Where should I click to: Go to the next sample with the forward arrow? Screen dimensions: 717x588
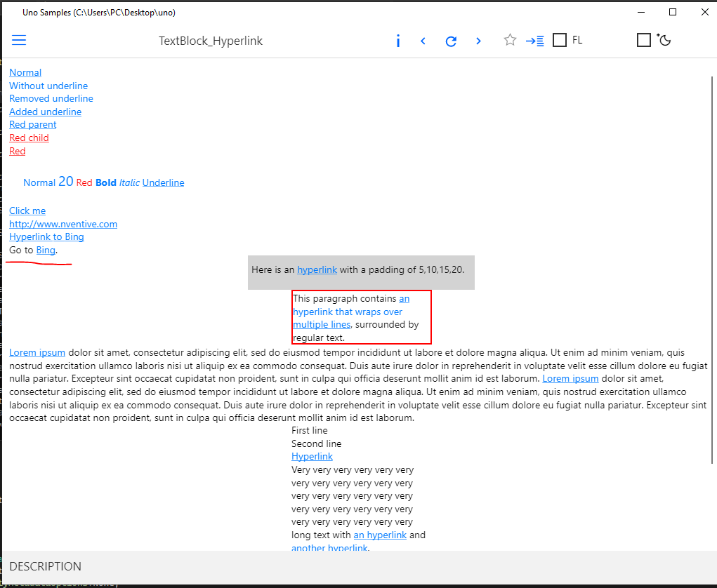[478, 41]
